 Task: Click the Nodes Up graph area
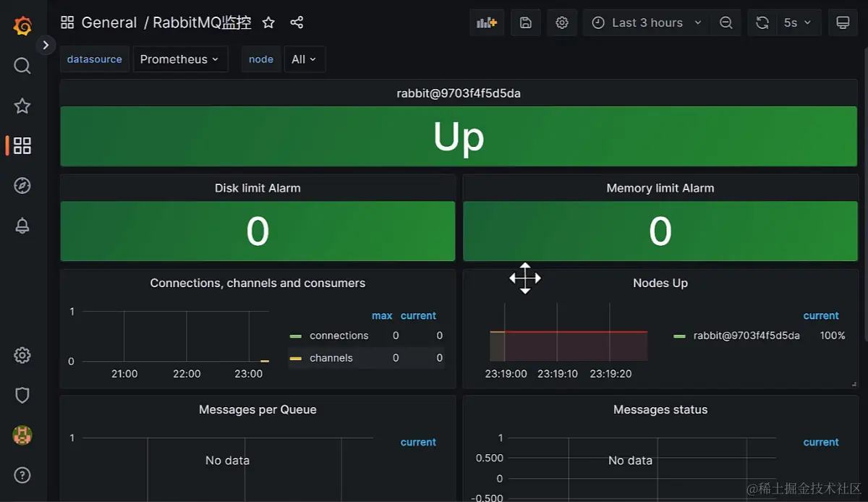[x=569, y=333]
